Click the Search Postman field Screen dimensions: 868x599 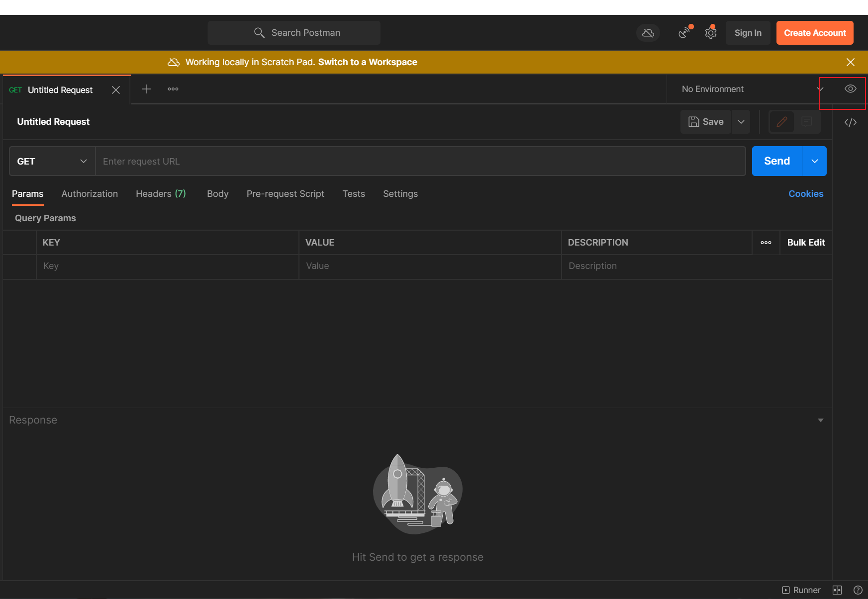coord(294,33)
